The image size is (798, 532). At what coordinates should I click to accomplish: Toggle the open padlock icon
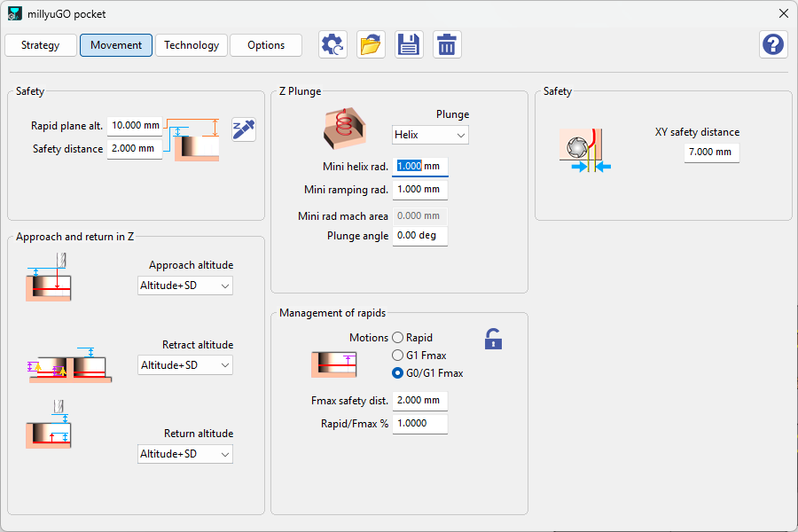click(x=493, y=339)
